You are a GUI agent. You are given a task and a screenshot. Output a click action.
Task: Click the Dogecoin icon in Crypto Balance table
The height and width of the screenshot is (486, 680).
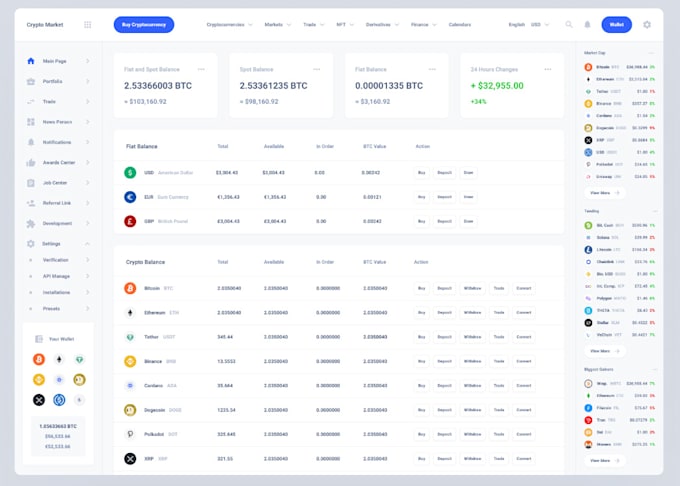tap(130, 410)
